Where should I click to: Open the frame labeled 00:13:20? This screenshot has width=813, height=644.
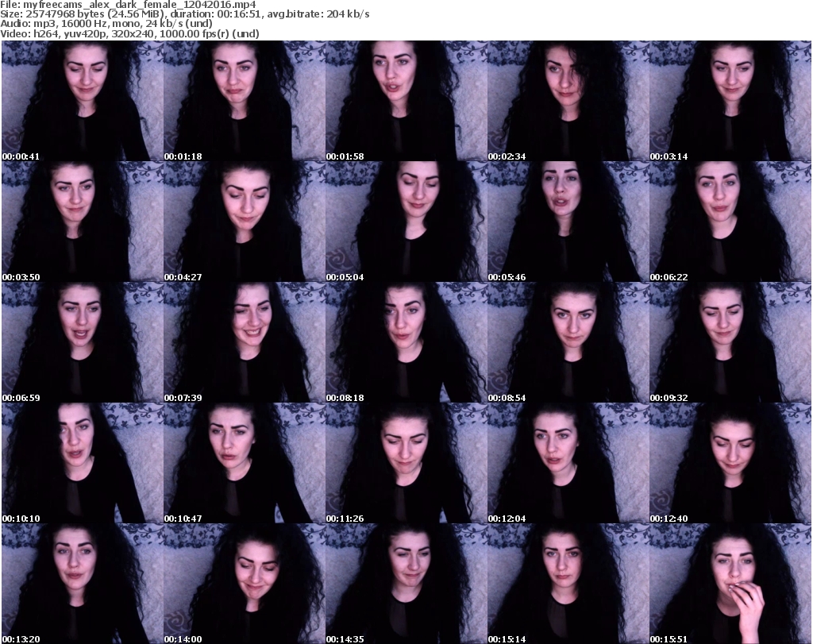[82, 584]
